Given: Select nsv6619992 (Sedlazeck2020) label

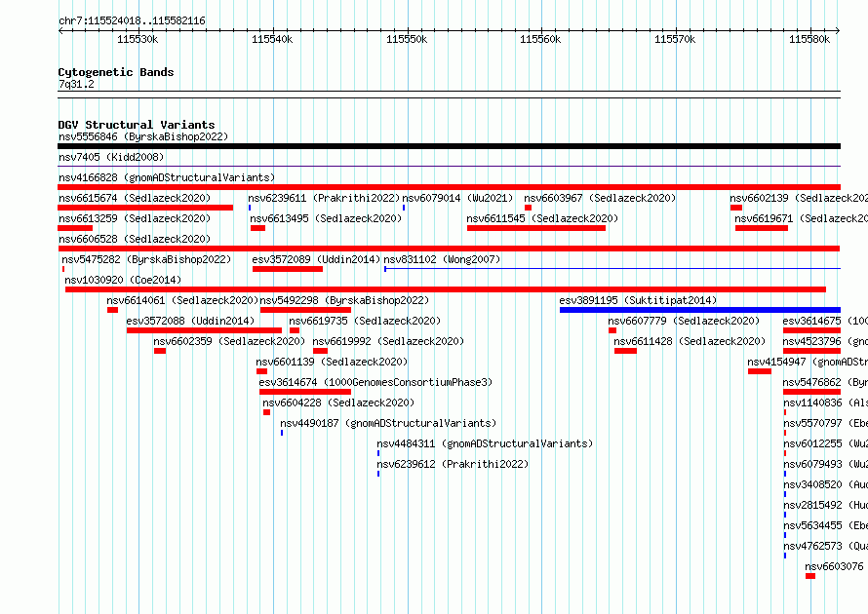Looking at the screenshot, I should 388,341.
